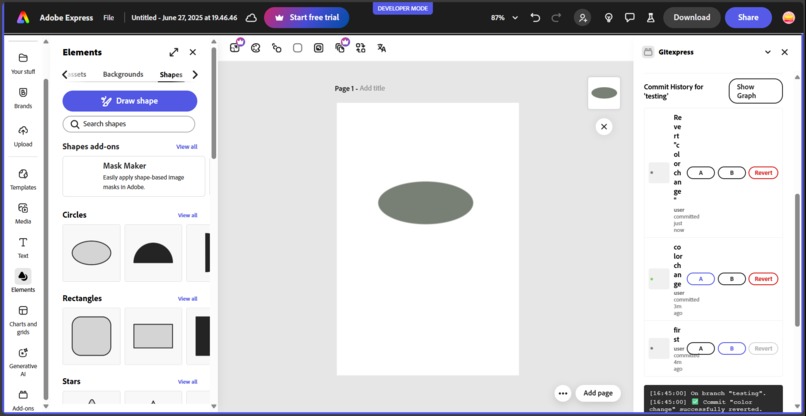
Task: Click inside the Search shapes field
Action: (129, 124)
